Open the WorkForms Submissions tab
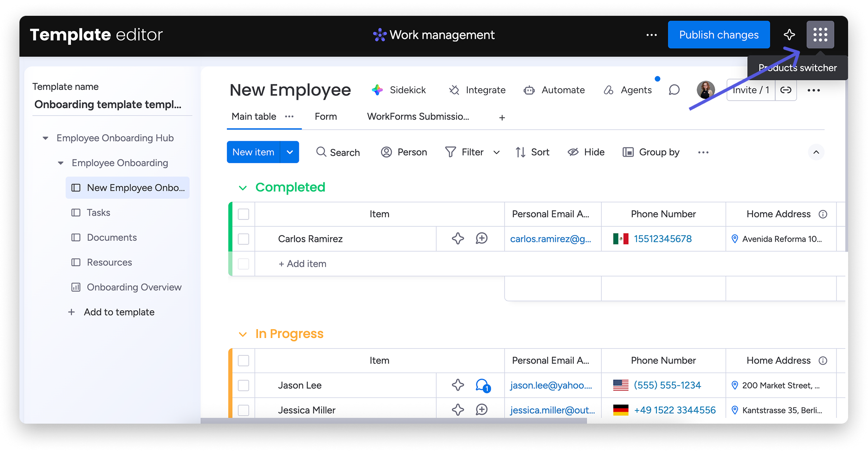This screenshot has width=868, height=453. click(x=418, y=117)
